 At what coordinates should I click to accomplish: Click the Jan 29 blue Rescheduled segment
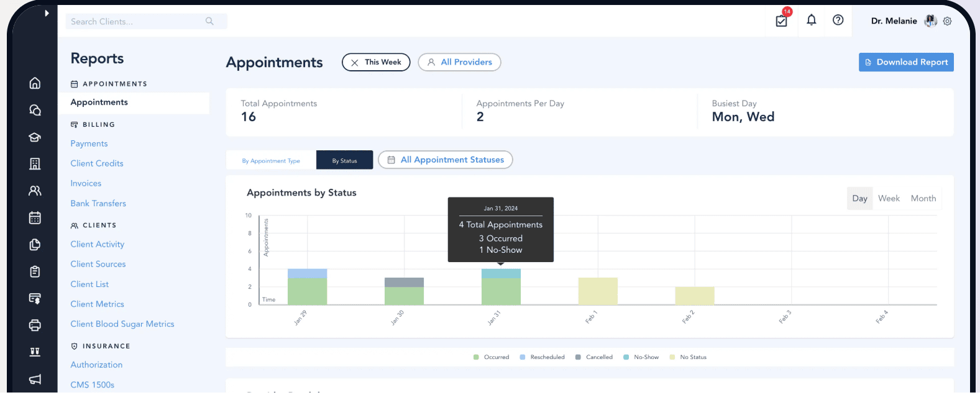click(307, 273)
